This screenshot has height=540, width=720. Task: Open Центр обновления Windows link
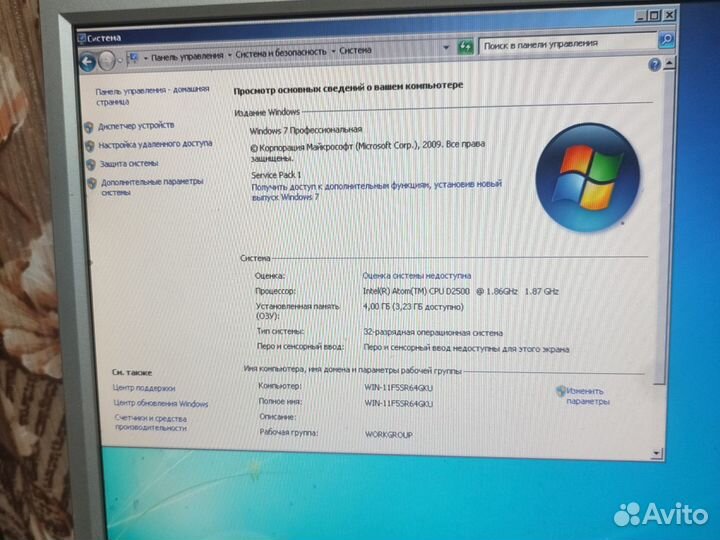pos(160,404)
